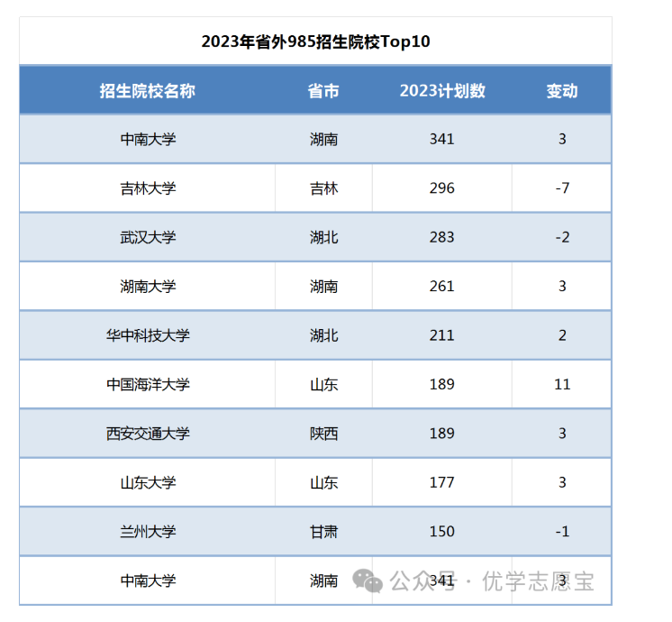The height and width of the screenshot is (622, 672).
Task: Select 189 in the 西安交通大学 row
Action: (x=442, y=433)
